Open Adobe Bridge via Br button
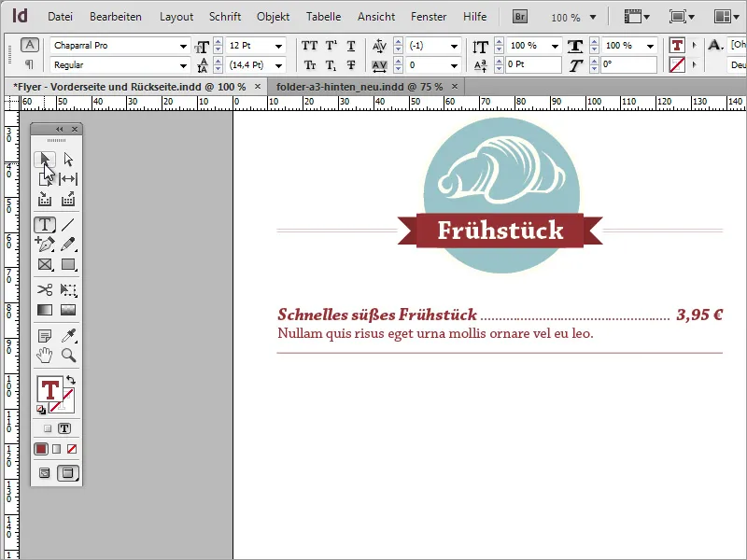Viewport: 747px width, 560px height. (520, 17)
